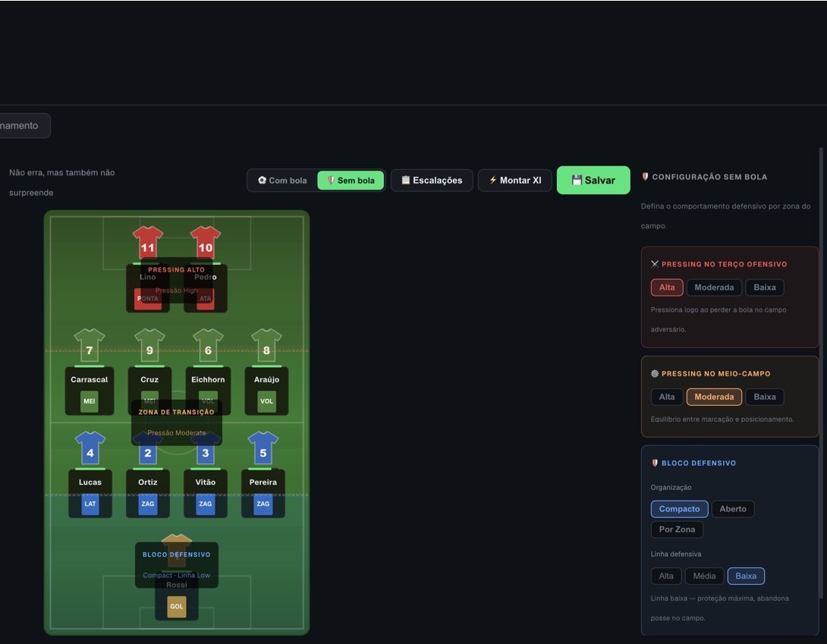Click the Araújo player name card
This screenshot has width=827, height=644.
click(266, 391)
